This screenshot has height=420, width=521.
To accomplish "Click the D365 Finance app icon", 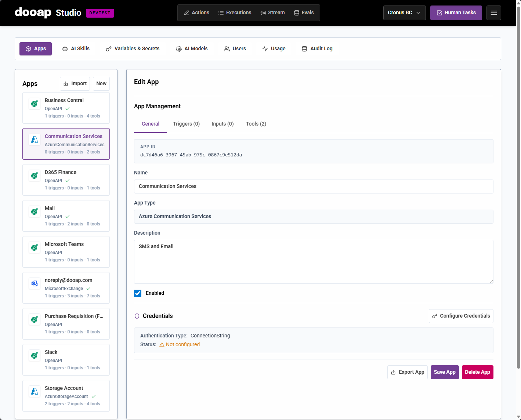I will (x=35, y=175).
